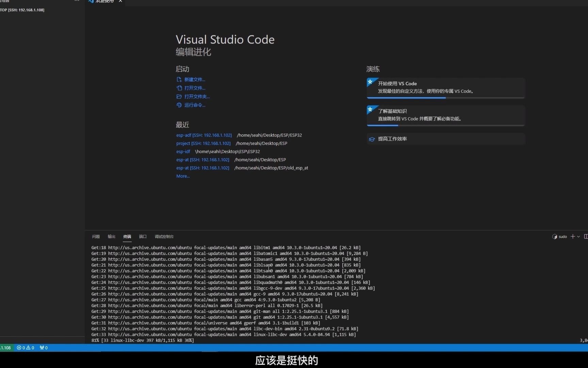Expand recent projects with More...
588x368 pixels.
click(183, 176)
